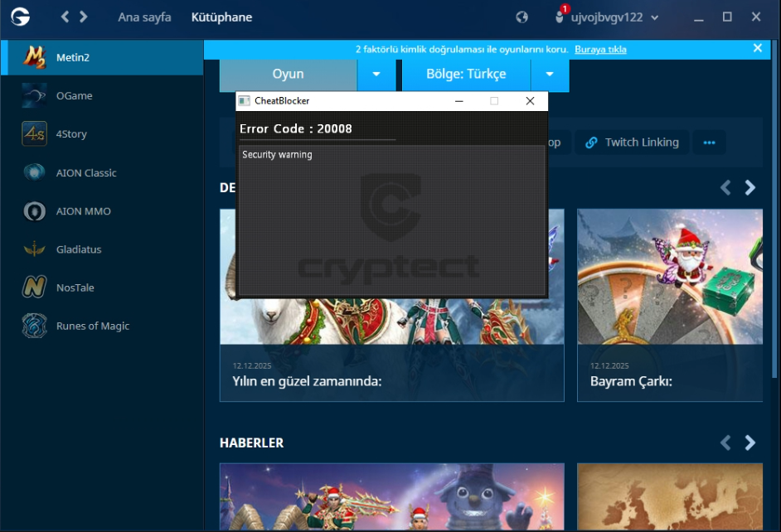Open the map HABERLER news thumbnail

tap(670, 496)
